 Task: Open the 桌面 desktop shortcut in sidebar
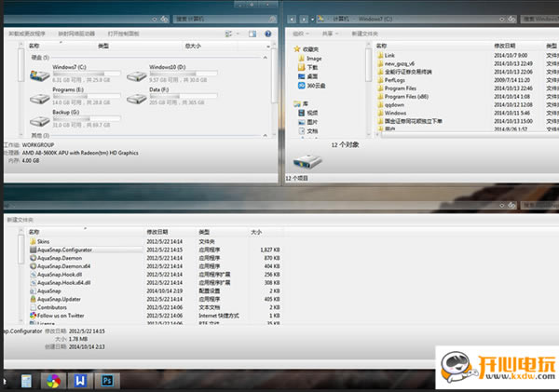[x=307, y=76]
